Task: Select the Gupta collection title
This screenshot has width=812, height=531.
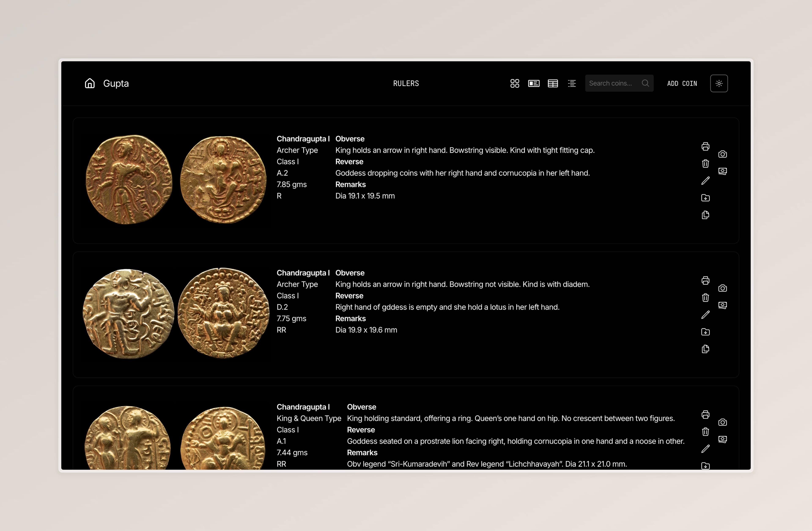Action: pyautogui.click(x=116, y=83)
